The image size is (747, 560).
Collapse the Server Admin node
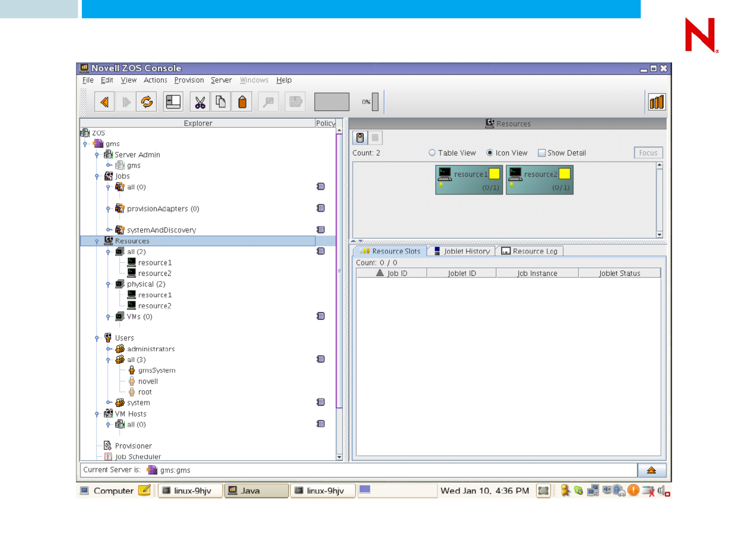tap(97, 155)
